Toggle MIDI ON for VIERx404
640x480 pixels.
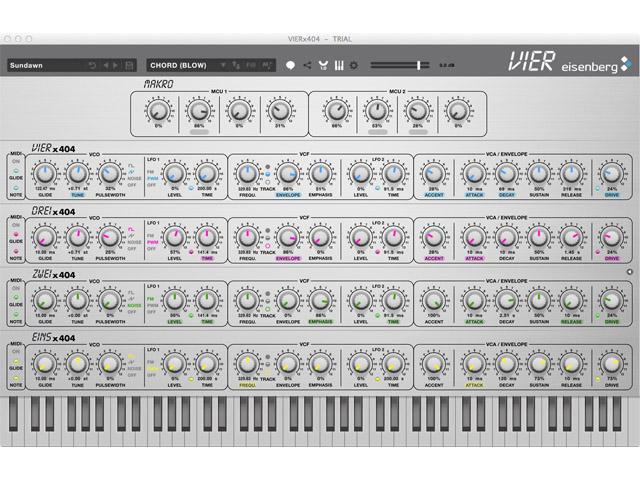16,162
